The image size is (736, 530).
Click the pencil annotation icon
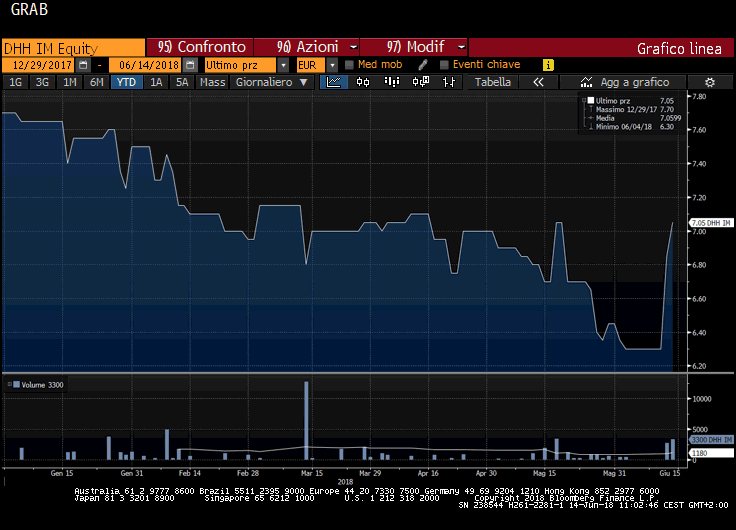tap(423, 65)
